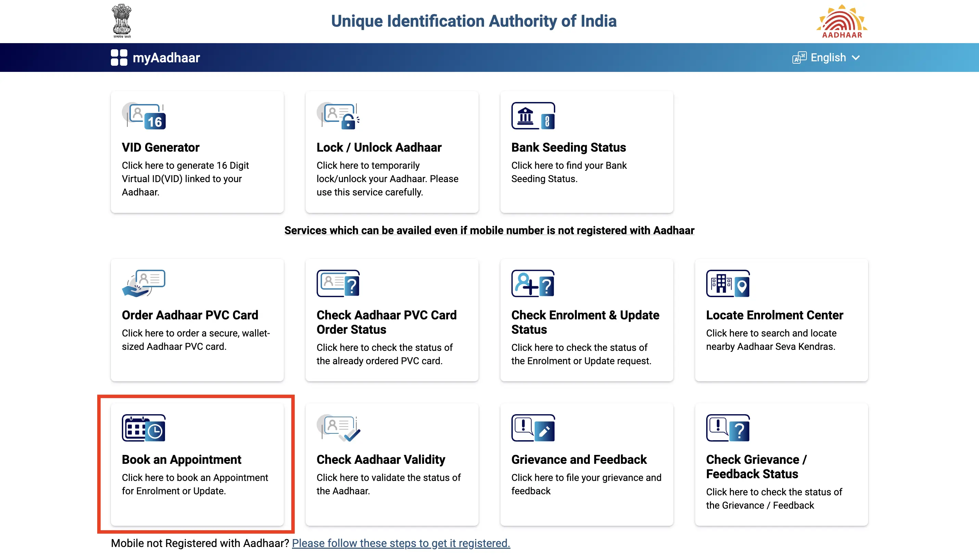Click 'Services which can be availed' section heading
979x560 pixels.
(489, 230)
